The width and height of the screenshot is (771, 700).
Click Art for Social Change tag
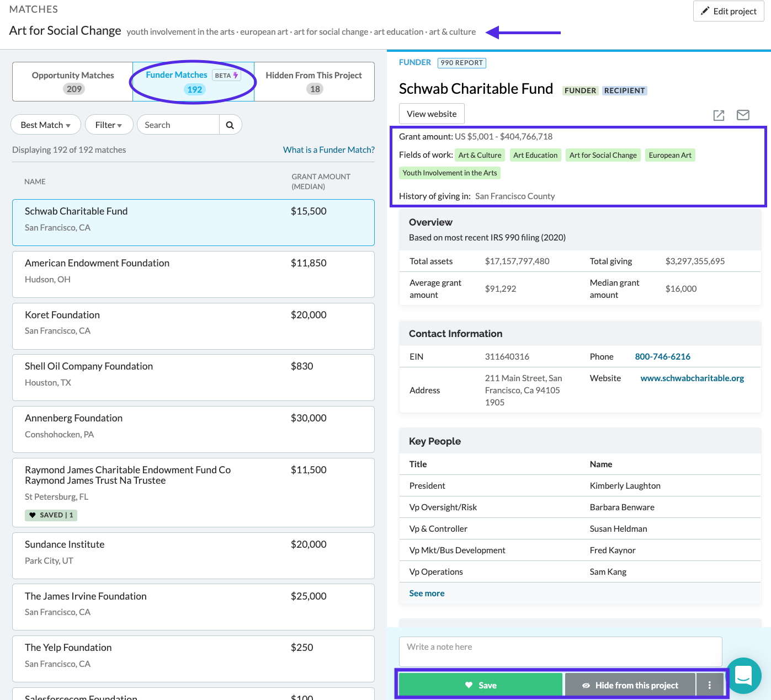coord(603,155)
